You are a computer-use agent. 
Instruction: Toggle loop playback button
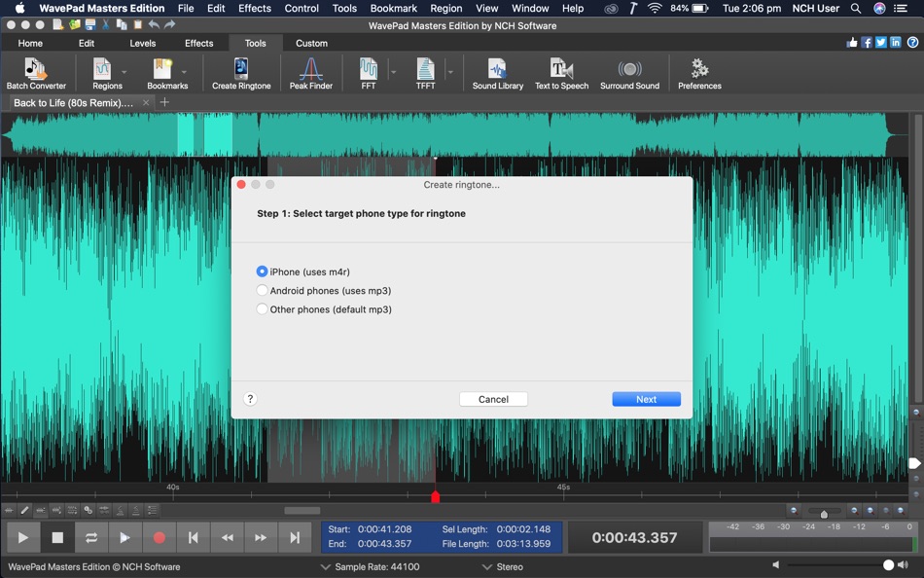click(x=91, y=537)
